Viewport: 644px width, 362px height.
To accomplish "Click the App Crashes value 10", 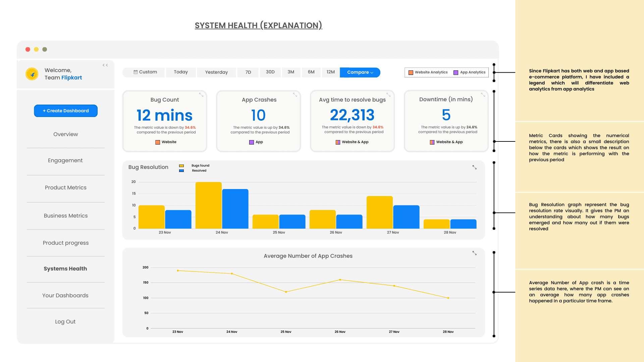I will click(x=258, y=115).
